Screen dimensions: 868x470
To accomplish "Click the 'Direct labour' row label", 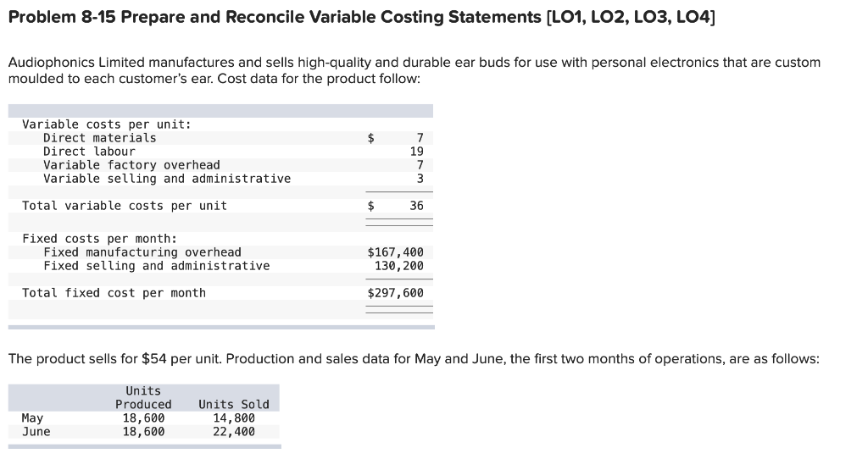I will tap(89, 152).
